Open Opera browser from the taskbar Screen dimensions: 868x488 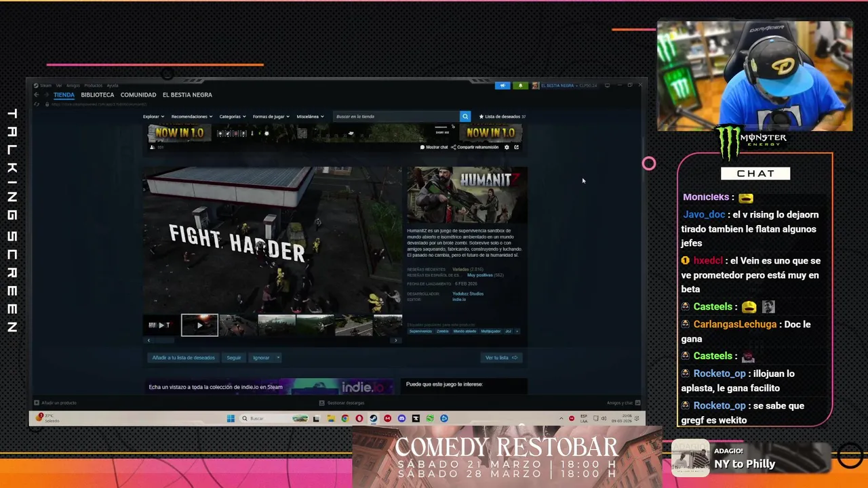click(x=359, y=418)
